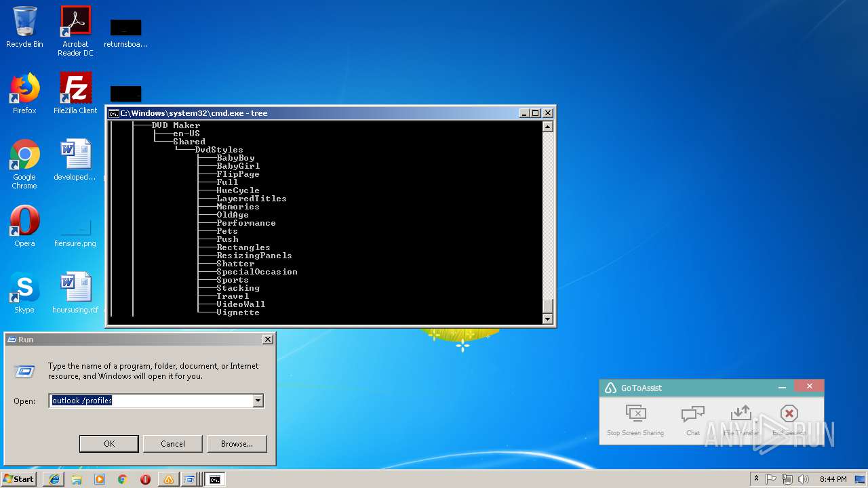Switch to GoToAssist taskbar button
The height and width of the screenshot is (488, 868).
pyautogui.click(x=168, y=479)
